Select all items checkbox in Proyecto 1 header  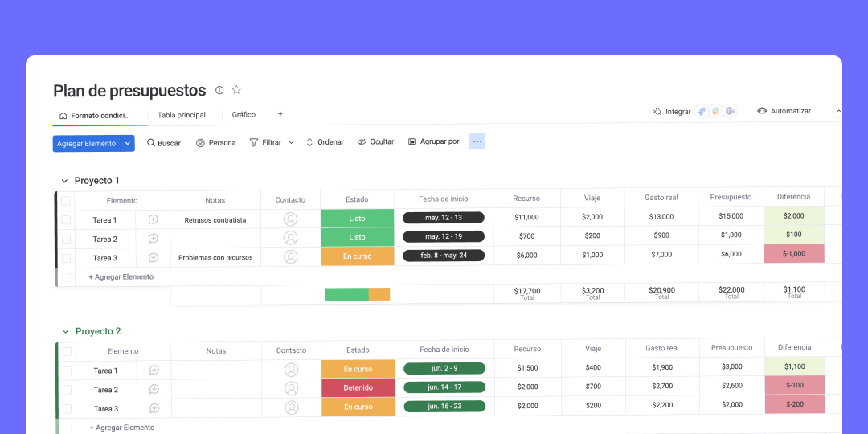[66, 201]
